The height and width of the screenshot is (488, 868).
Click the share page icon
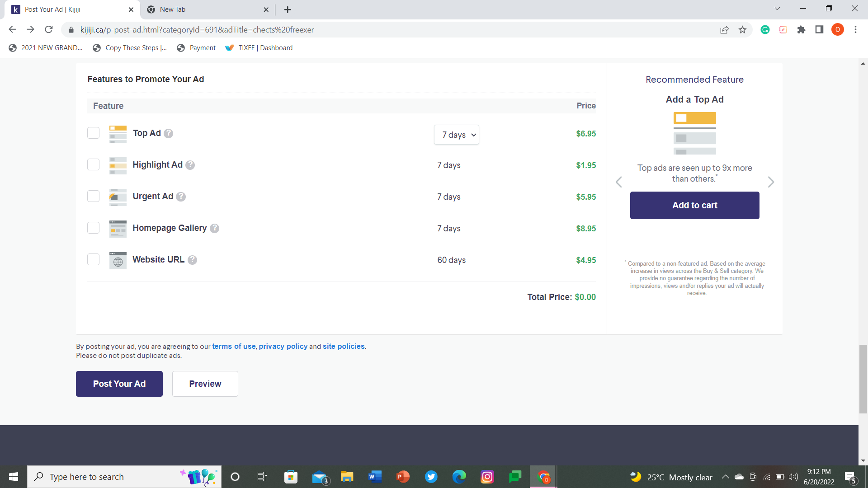pyautogui.click(x=724, y=30)
